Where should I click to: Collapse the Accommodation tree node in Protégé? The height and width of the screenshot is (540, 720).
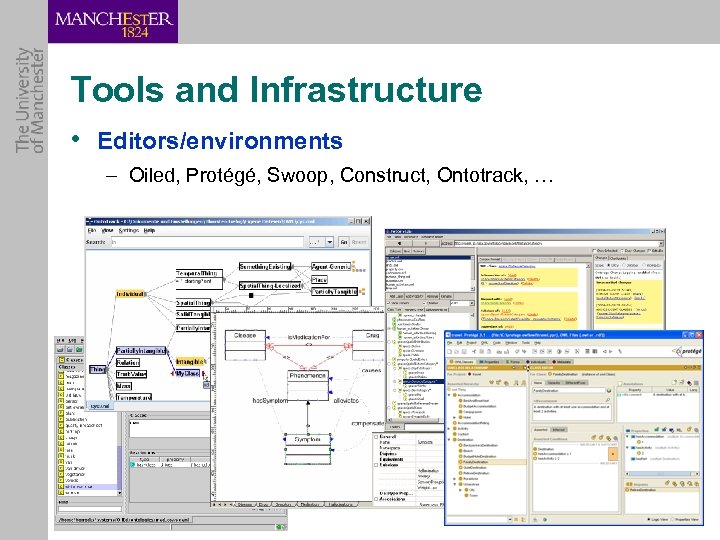pyautogui.click(x=450, y=395)
